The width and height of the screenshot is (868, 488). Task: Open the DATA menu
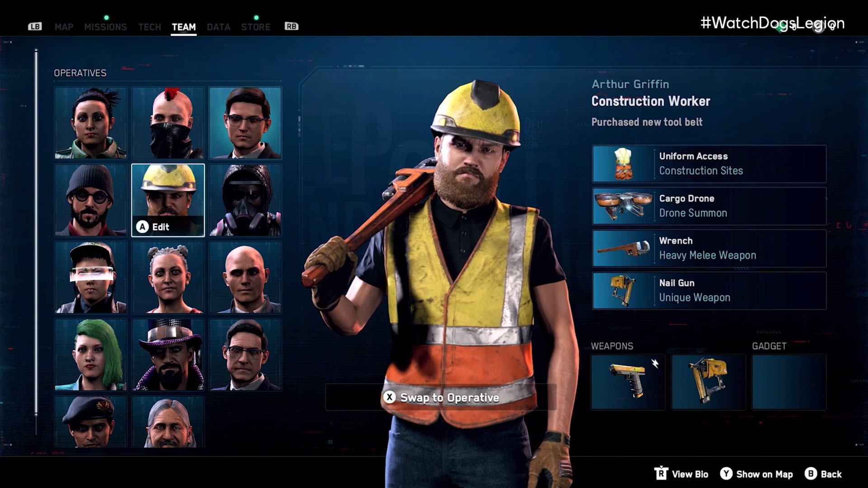pos(218,26)
